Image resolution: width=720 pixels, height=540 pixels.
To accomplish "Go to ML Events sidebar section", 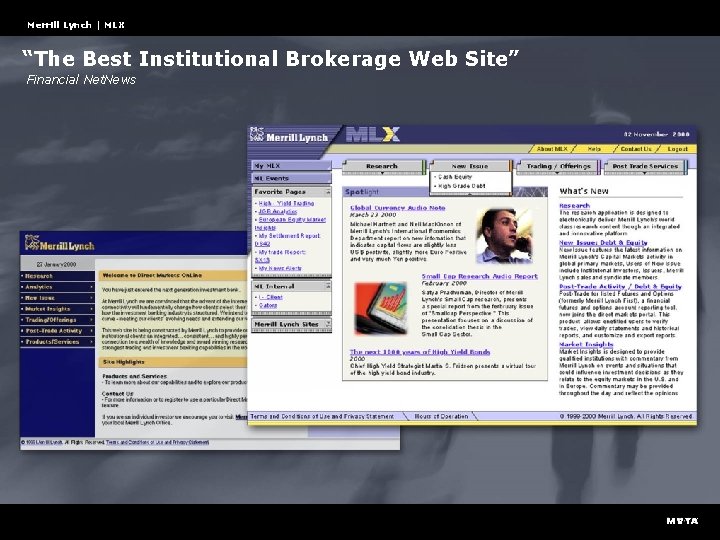I will pyautogui.click(x=291, y=178).
